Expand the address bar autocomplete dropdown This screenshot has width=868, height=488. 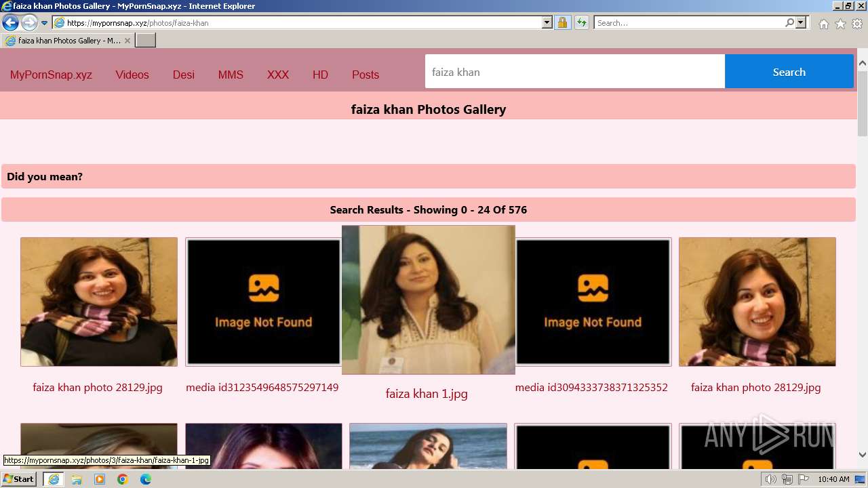pyautogui.click(x=547, y=22)
